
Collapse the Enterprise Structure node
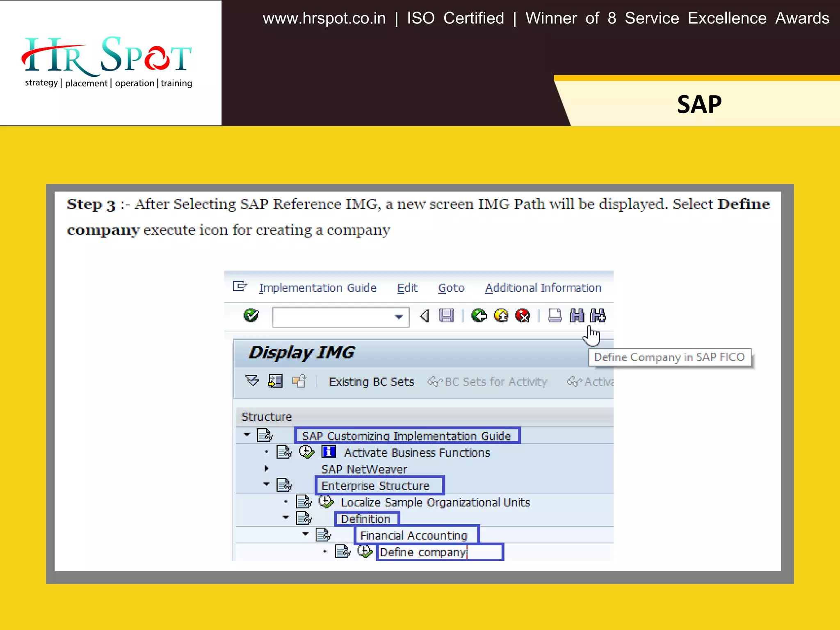click(x=267, y=484)
